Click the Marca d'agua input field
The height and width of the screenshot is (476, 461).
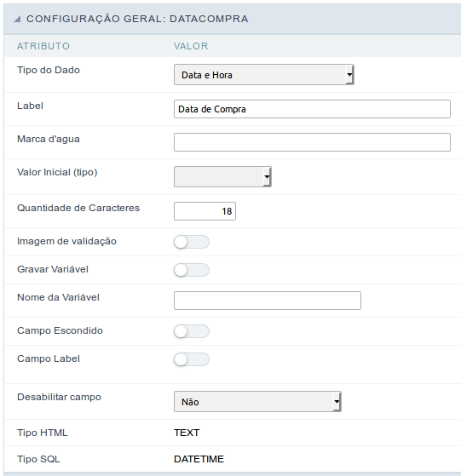[x=312, y=142]
